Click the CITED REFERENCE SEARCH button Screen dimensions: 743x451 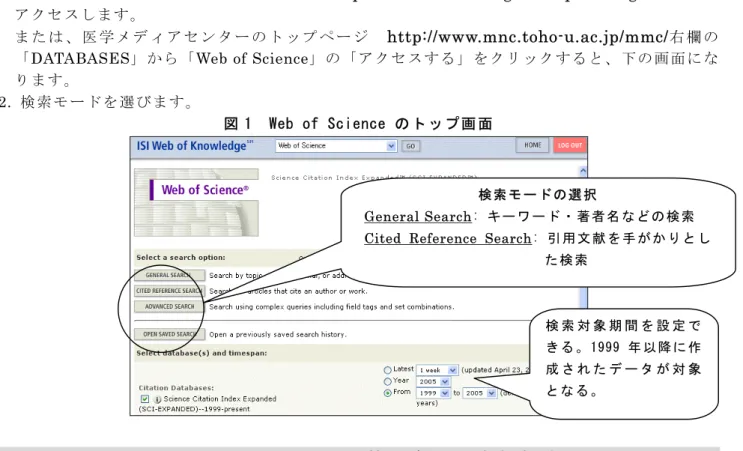click(169, 291)
